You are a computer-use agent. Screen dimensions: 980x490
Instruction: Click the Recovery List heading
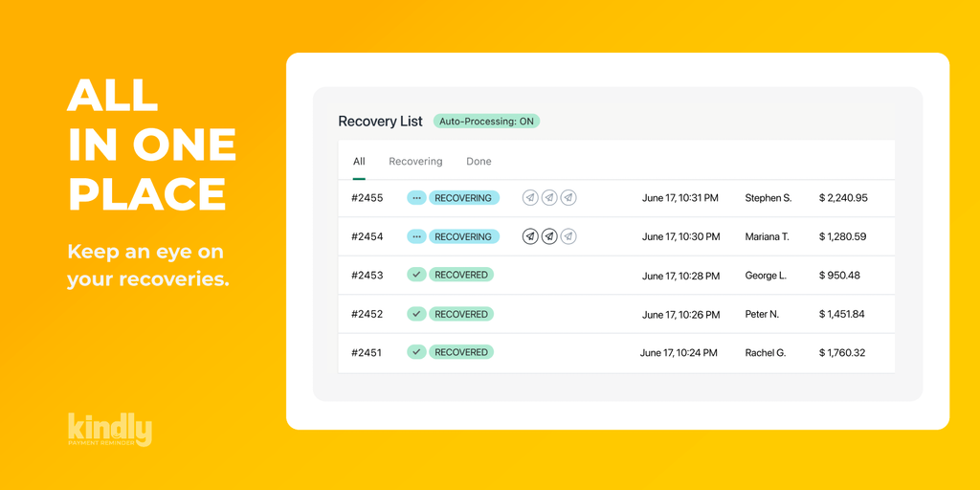380,122
